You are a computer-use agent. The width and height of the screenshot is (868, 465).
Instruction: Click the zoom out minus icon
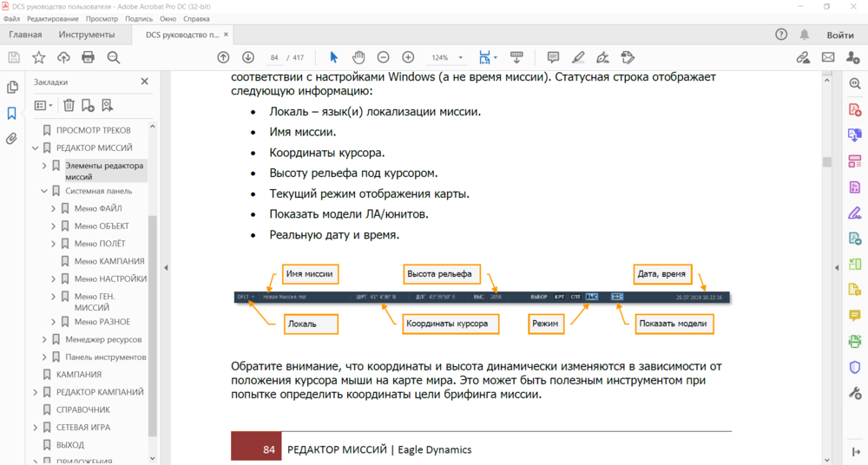[x=383, y=57]
